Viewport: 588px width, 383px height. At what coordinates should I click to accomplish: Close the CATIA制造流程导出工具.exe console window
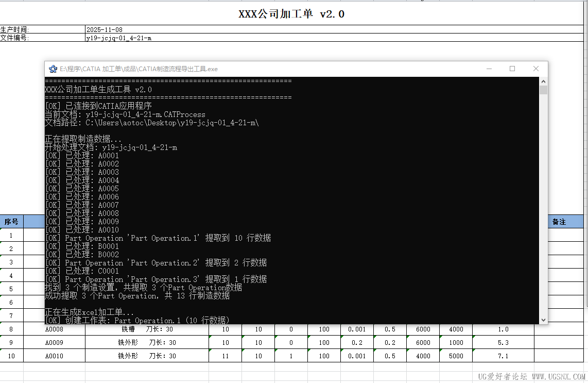point(535,69)
